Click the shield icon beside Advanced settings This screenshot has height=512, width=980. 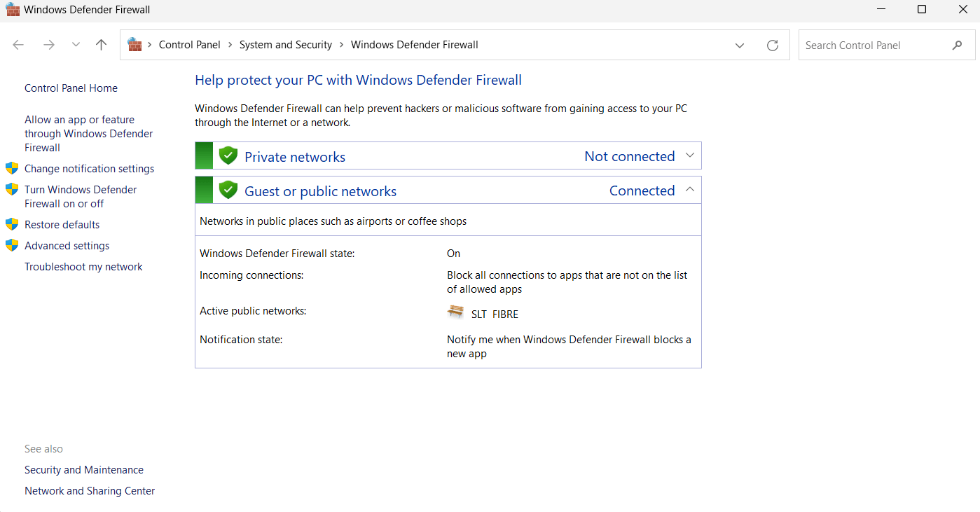tap(12, 245)
